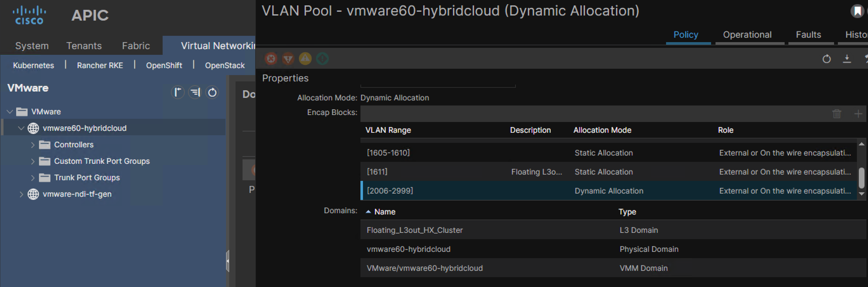Image resolution: width=868 pixels, height=287 pixels.
Task: Click the navigation pane collapse handle
Action: [x=227, y=261]
